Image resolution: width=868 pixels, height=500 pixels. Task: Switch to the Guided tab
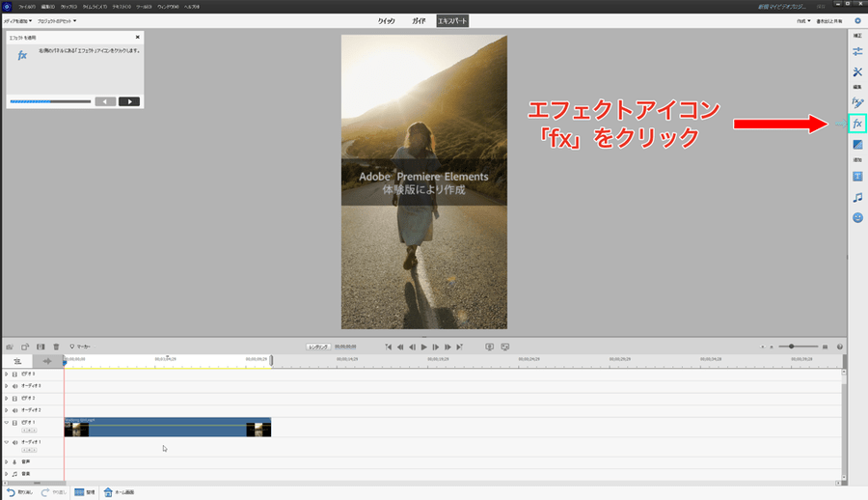[419, 21]
